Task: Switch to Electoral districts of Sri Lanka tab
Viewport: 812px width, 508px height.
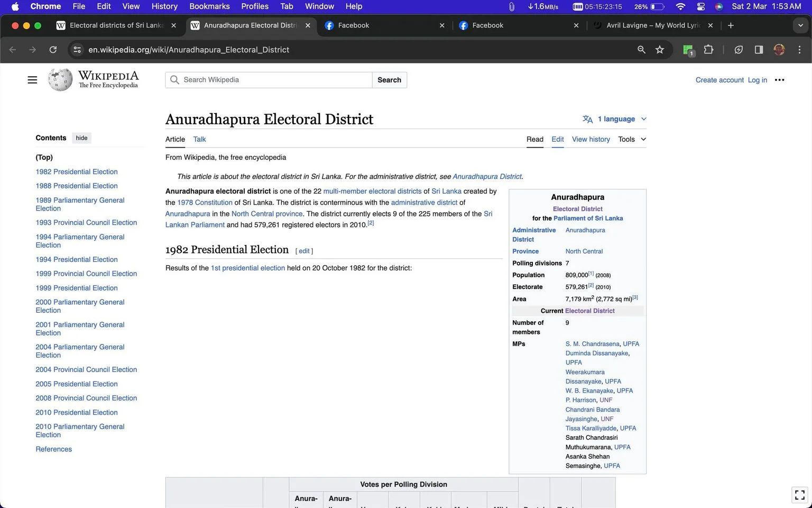Action: pos(115,25)
